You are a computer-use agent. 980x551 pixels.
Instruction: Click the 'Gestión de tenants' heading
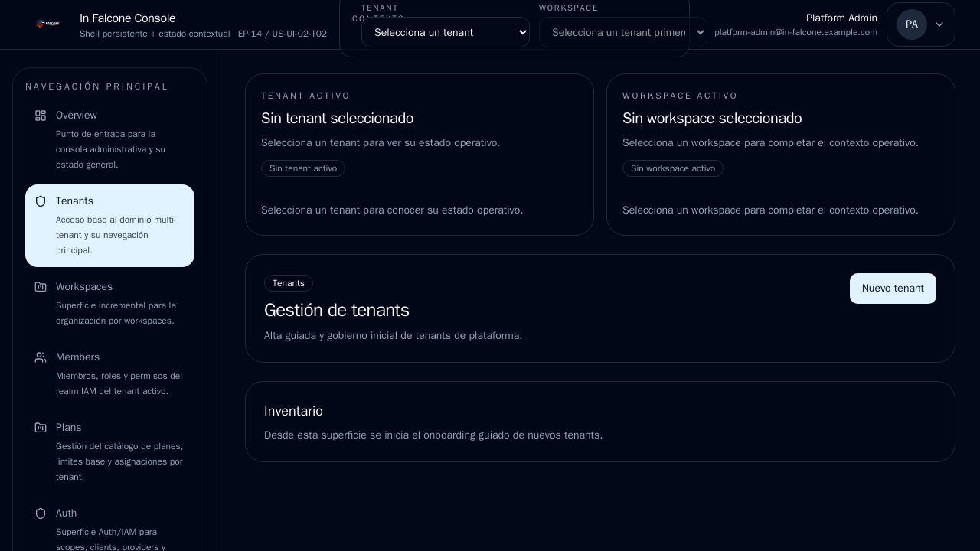click(x=337, y=310)
